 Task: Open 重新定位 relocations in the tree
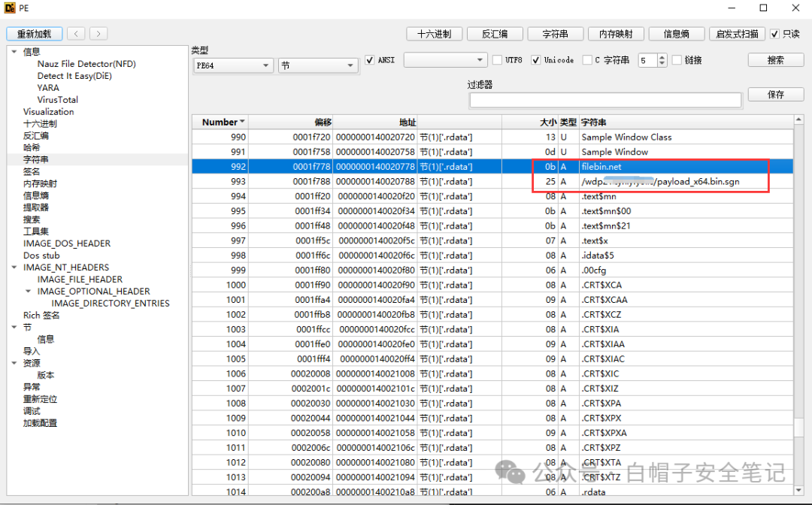pyautogui.click(x=40, y=399)
